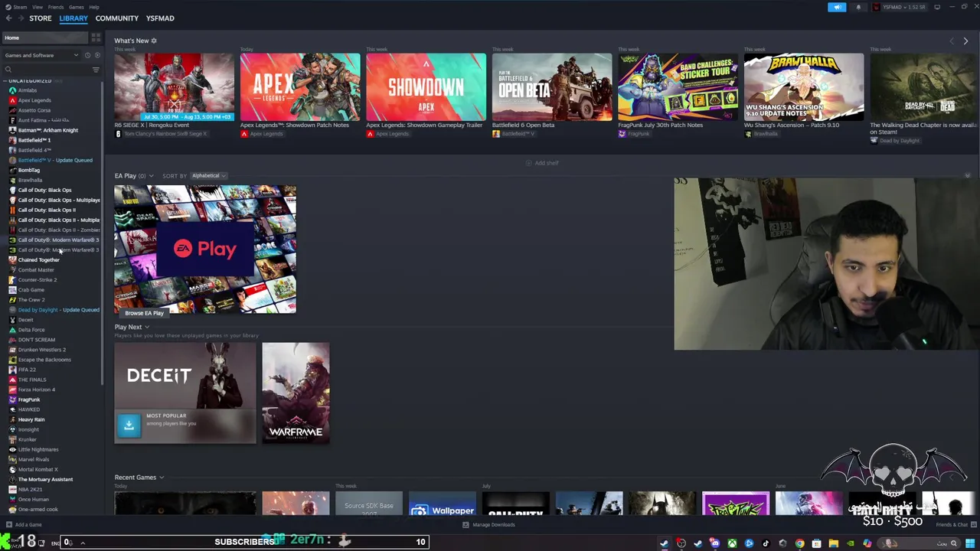Show next What's New items arrow
The height and width of the screenshot is (551, 980).
pyautogui.click(x=965, y=41)
